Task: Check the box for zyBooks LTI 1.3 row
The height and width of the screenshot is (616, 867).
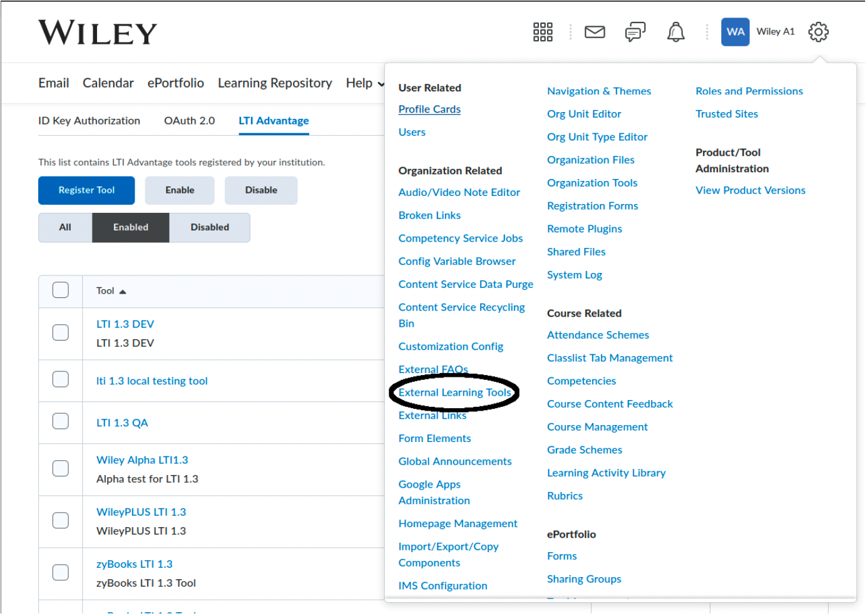Action: (x=61, y=572)
